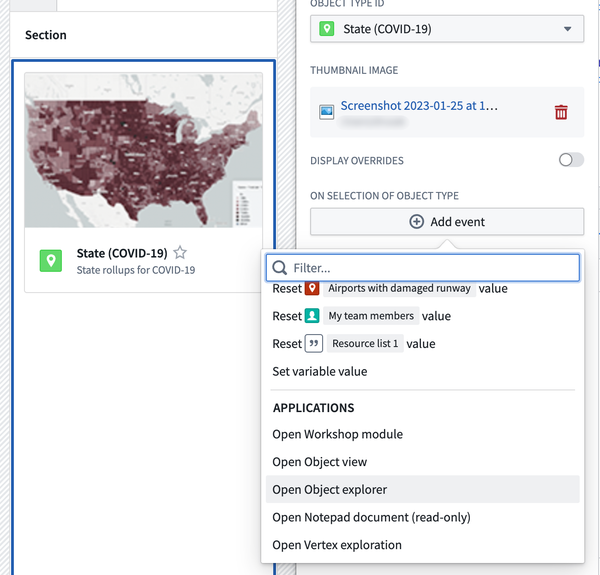Click the COVID-19 US map thumbnail
Image resolution: width=600 pixels, height=575 pixels.
[143, 150]
